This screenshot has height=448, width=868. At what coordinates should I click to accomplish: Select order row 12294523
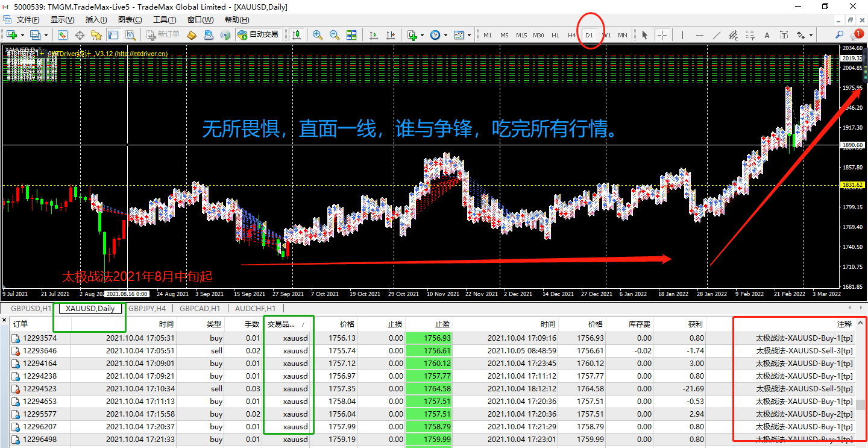tap(432, 388)
